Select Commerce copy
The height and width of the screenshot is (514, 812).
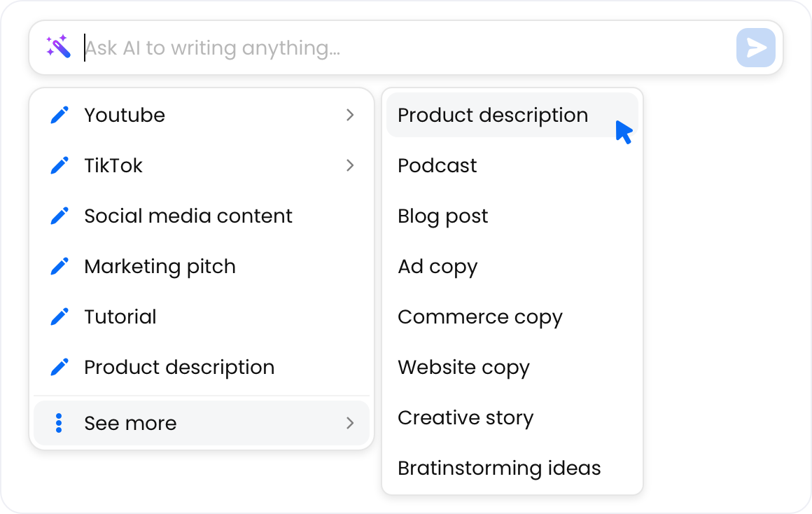479,317
